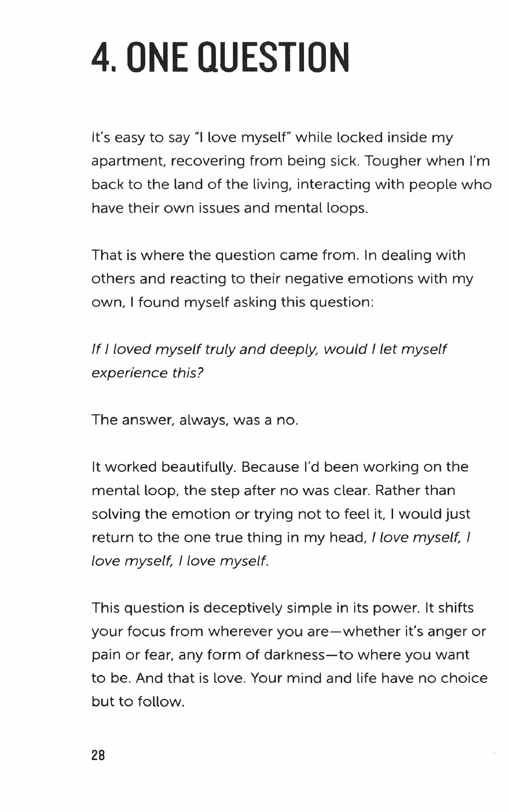Click the italic line "experience this?"
The height and width of the screenshot is (812, 509).
(147, 373)
